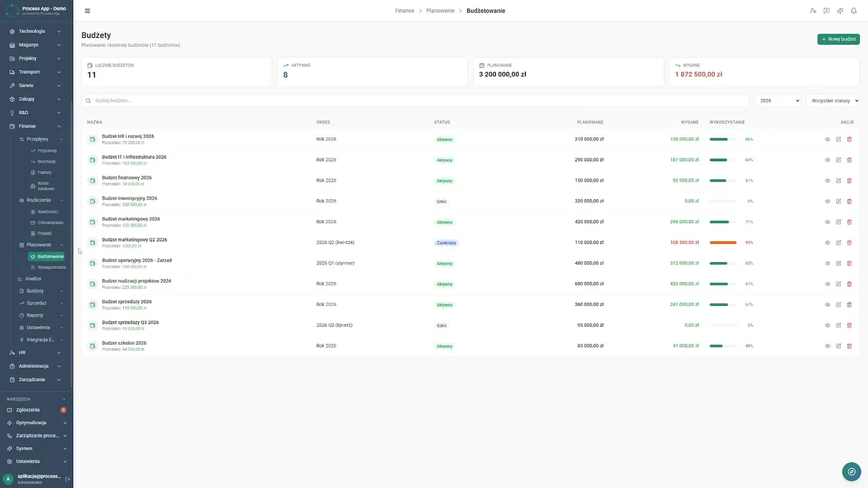View Budżet finansowy 2026 eye icon

click(x=828, y=181)
